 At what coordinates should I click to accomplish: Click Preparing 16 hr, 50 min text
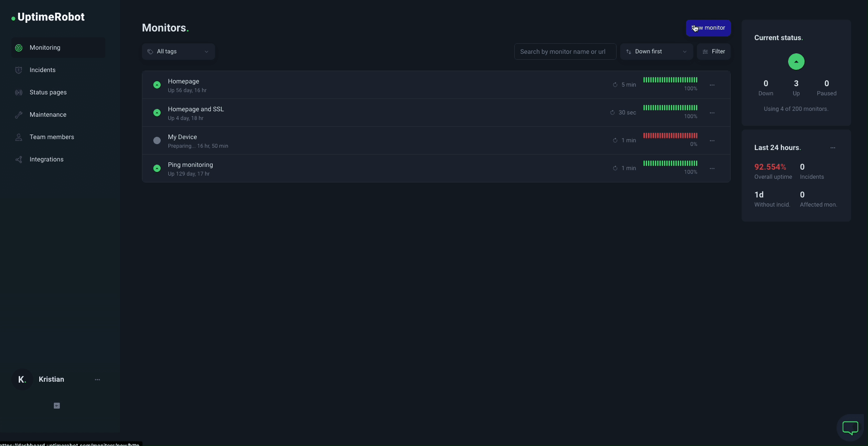pos(198,146)
